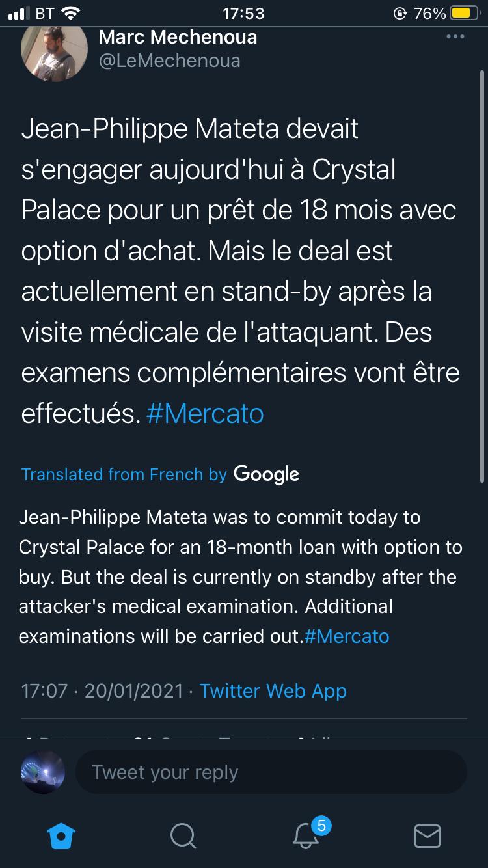Tap your avatar beside the reply box
This screenshot has height=868, width=488.
pos(44,772)
